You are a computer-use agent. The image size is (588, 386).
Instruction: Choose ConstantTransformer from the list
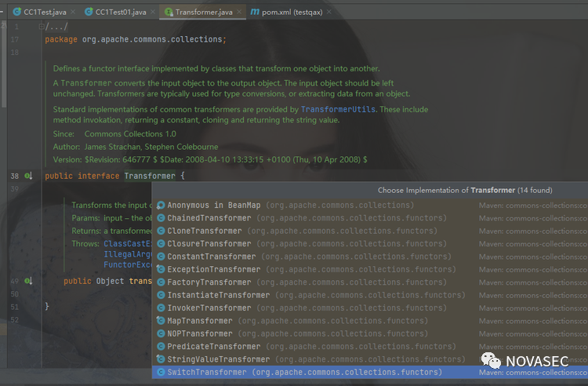(x=370, y=257)
